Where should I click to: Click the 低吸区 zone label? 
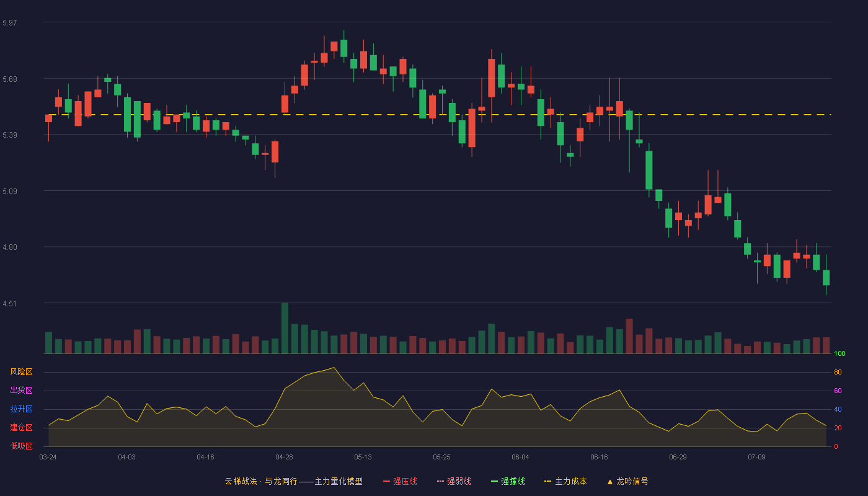tap(21, 446)
